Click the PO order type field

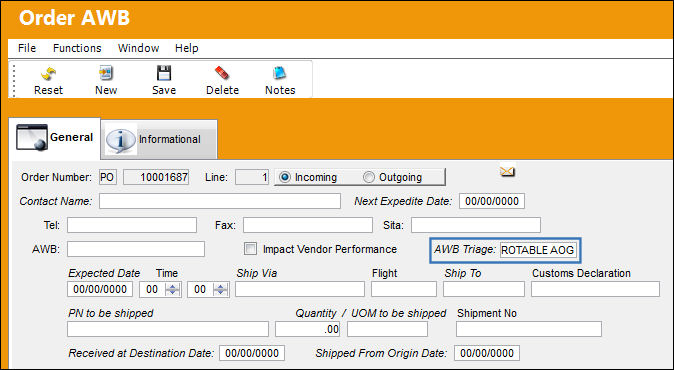[107, 177]
